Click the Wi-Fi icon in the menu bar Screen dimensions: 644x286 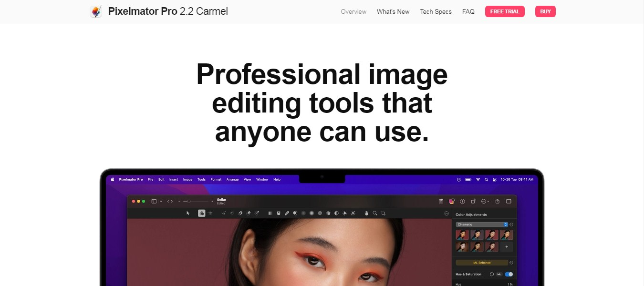coord(478,180)
